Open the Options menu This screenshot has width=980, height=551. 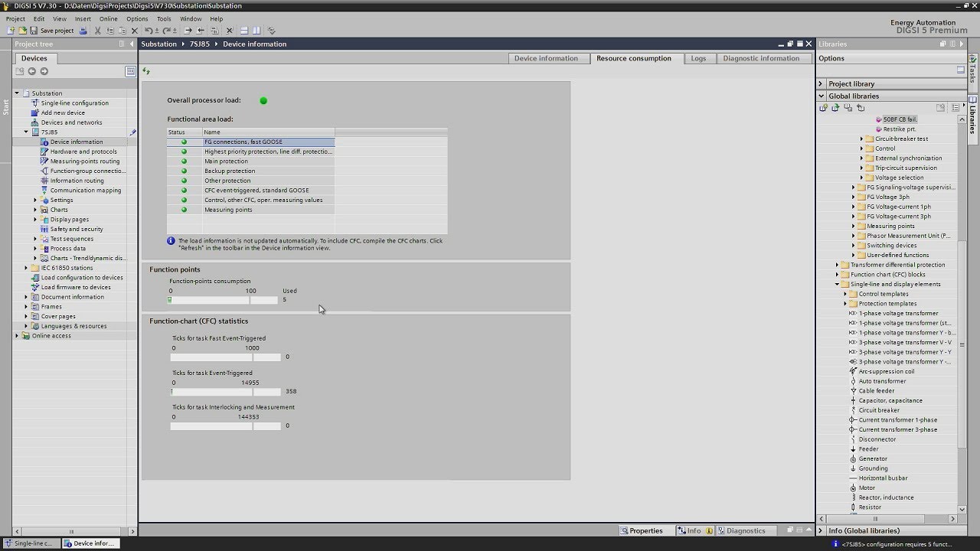click(137, 18)
